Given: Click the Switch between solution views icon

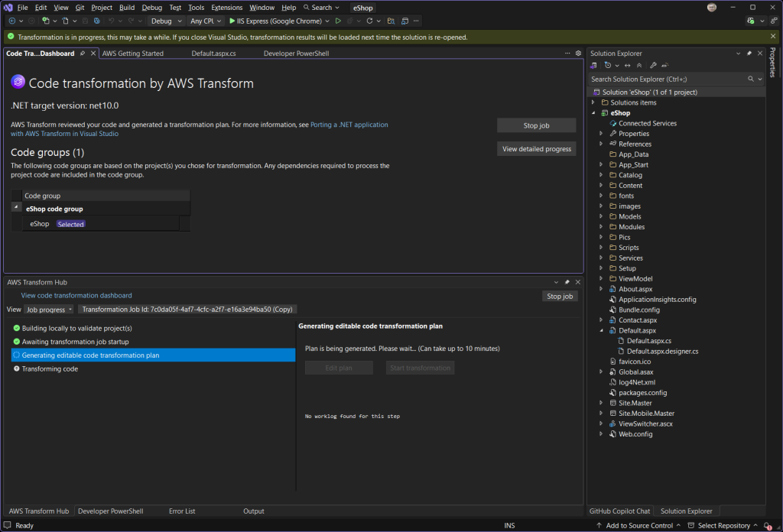Looking at the screenshot, I should point(593,66).
